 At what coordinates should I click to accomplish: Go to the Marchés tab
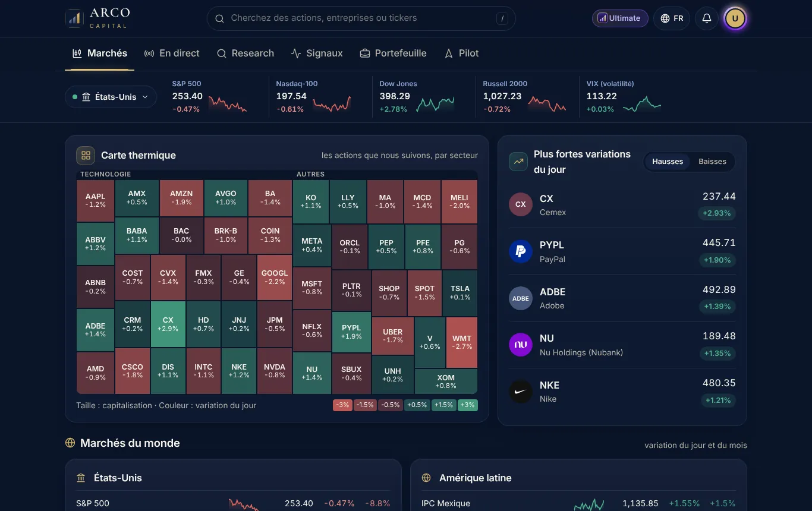pyautogui.click(x=100, y=53)
